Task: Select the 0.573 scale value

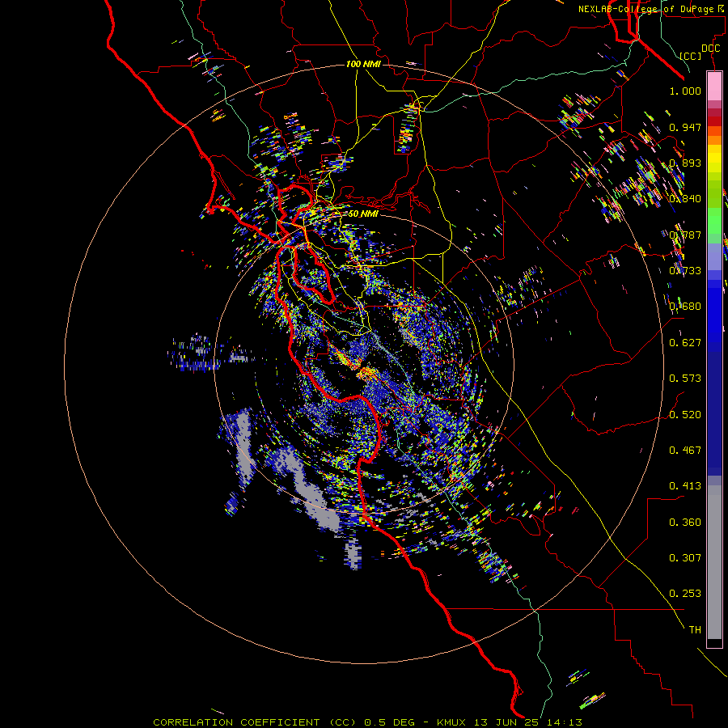Action: click(x=685, y=379)
